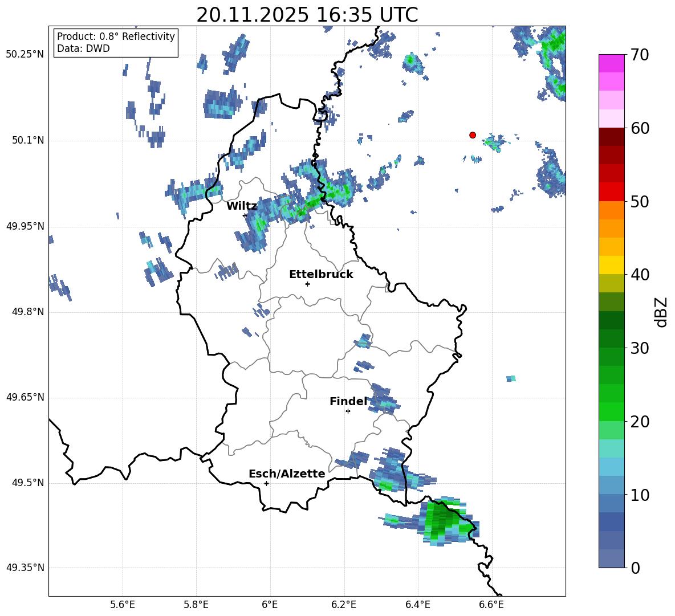Click the bright red colorbar band above 50
Screen dimensions: 675x616
tap(611, 192)
